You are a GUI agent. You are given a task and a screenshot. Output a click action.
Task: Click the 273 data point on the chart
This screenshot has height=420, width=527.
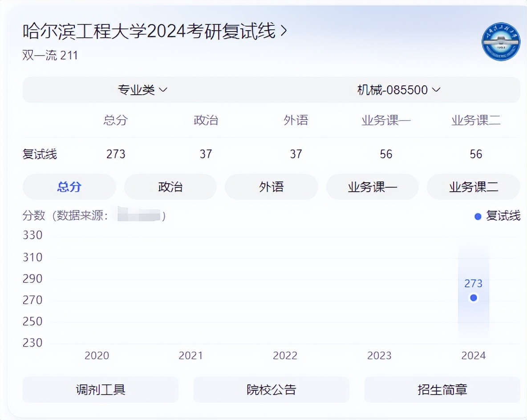[474, 298]
